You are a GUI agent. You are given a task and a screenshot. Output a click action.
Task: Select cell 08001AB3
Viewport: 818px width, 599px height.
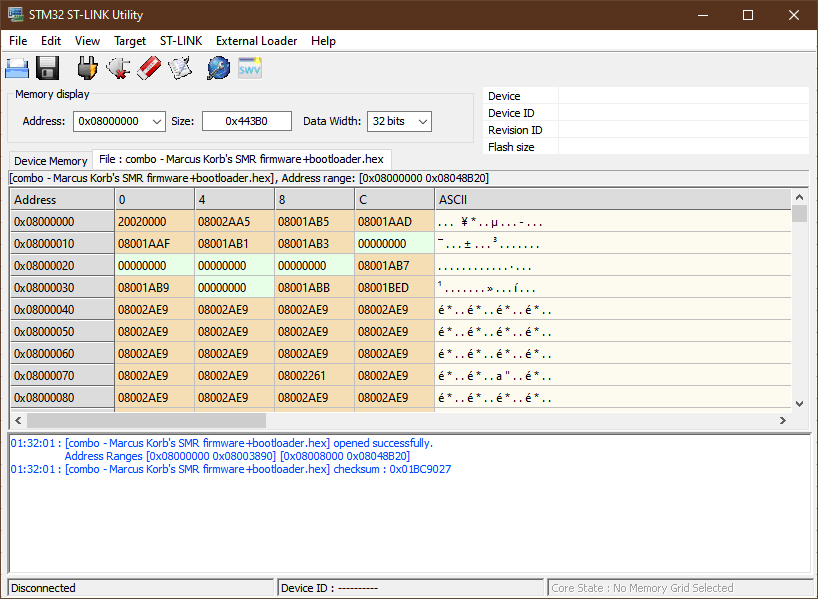(x=315, y=244)
